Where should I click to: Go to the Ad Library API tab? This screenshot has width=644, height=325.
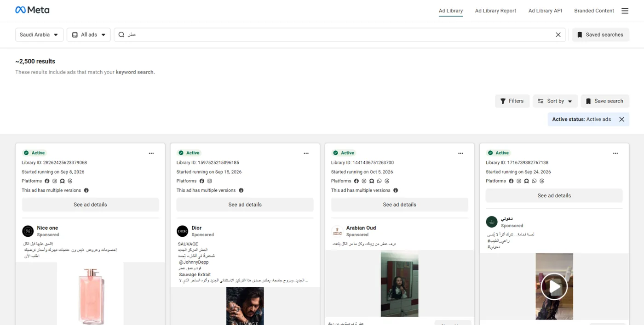click(545, 11)
